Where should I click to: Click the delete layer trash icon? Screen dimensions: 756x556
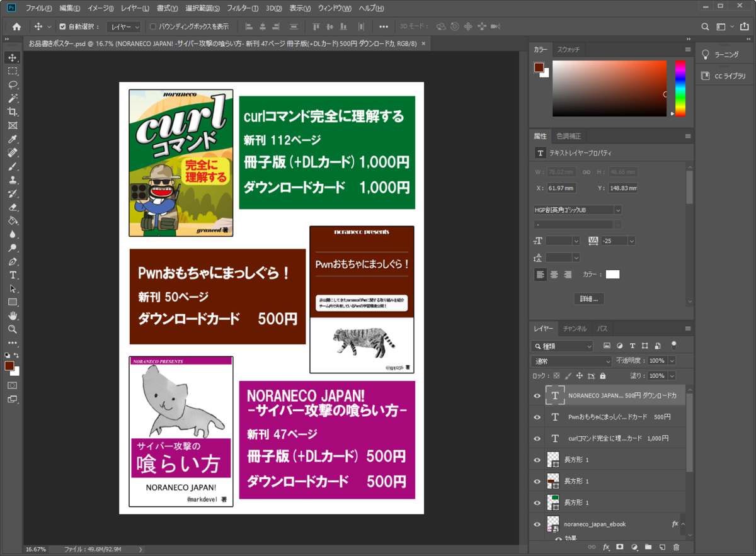coord(677,547)
